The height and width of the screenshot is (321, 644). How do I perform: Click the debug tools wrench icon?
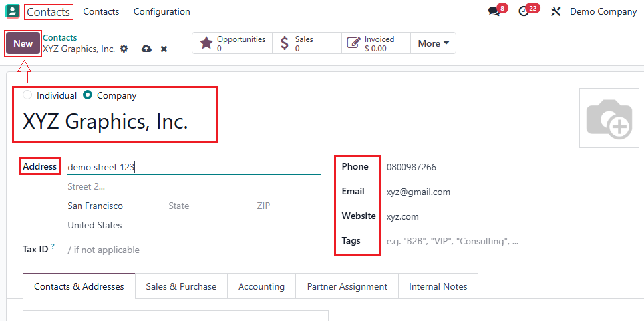click(556, 11)
